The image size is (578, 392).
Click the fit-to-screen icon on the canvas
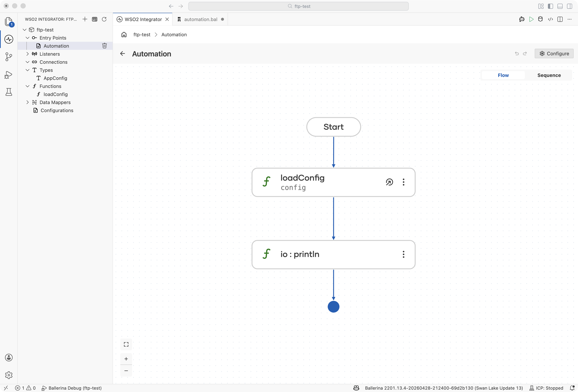[x=126, y=344]
